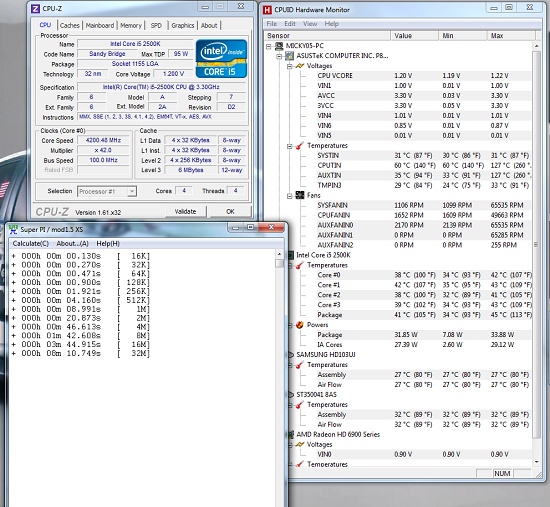The width and height of the screenshot is (550, 507).
Task: Click the Core Speed value field
Action: (103, 140)
